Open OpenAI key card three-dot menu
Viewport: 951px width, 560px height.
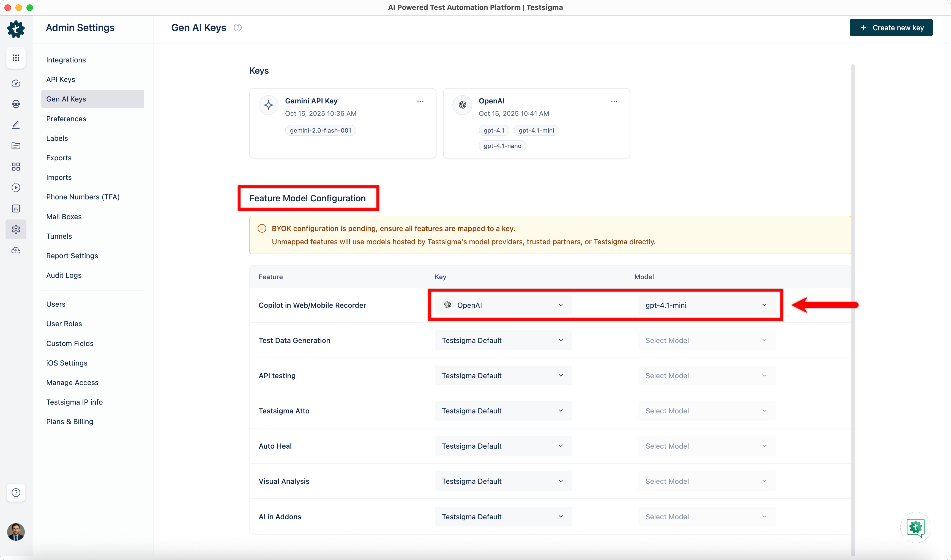point(614,101)
